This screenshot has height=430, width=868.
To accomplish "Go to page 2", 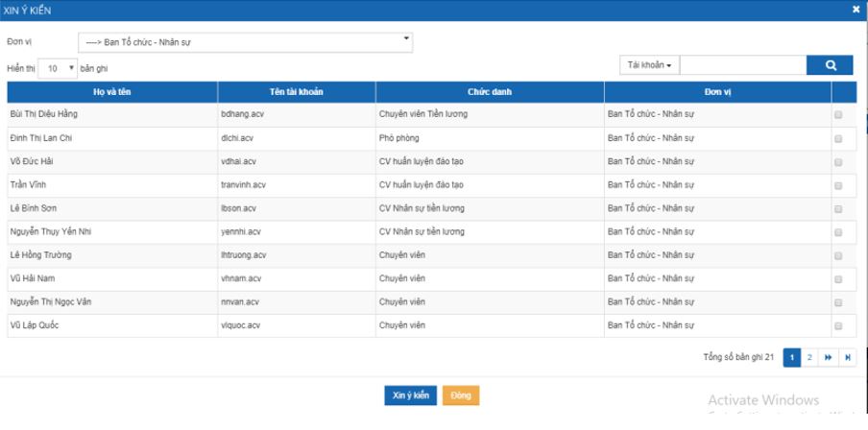I will (809, 357).
